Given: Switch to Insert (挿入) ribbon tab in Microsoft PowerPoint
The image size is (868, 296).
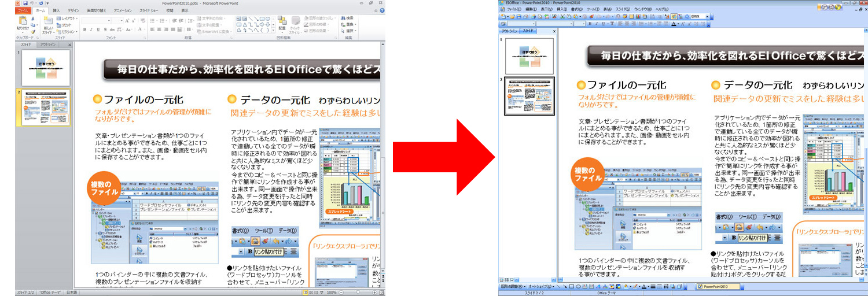Looking at the screenshot, I should click(56, 10).
